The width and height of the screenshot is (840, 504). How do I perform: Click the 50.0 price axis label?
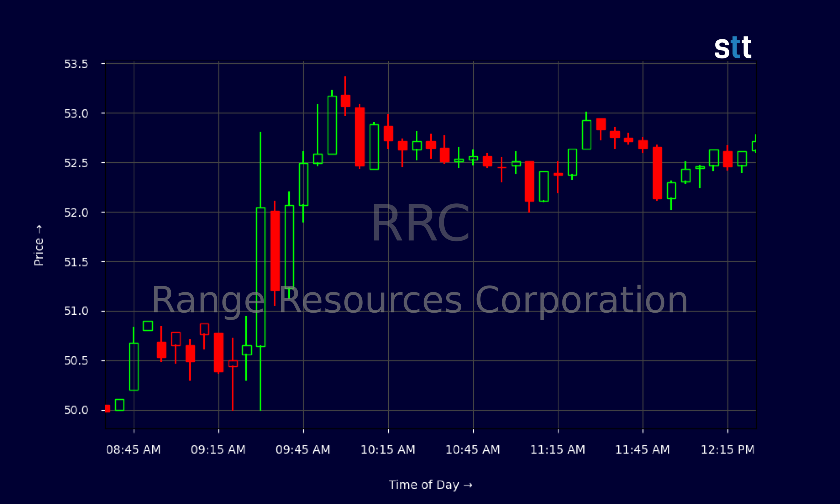click(x=76, y=410)
